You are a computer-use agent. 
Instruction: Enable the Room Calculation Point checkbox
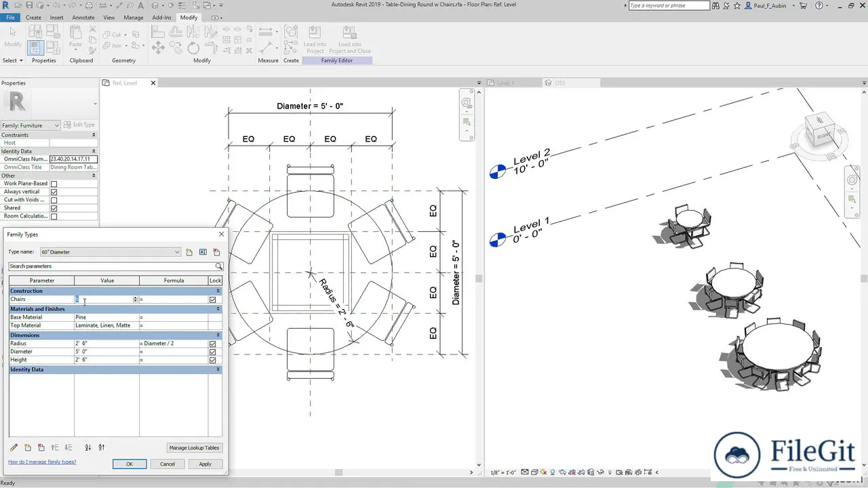(x=54, y=216)
